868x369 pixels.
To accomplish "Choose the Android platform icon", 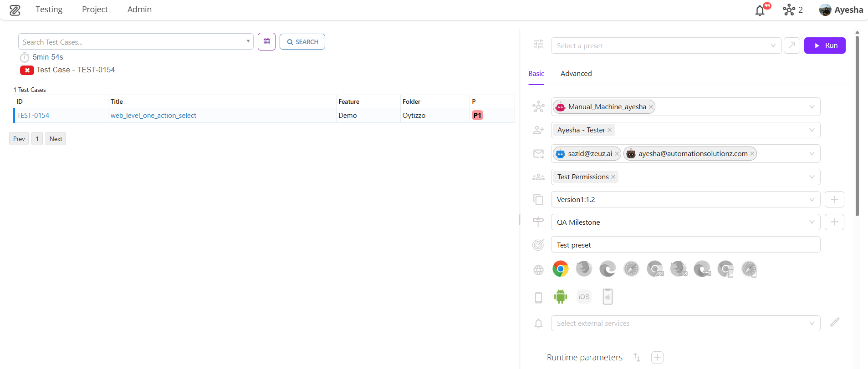I will pyautogui.click(x=560, y=297).
